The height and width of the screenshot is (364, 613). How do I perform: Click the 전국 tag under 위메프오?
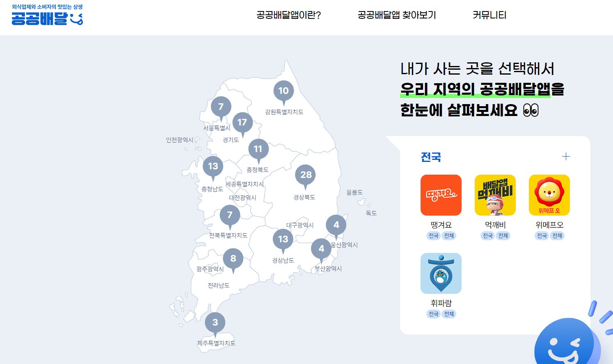point(542,236)
